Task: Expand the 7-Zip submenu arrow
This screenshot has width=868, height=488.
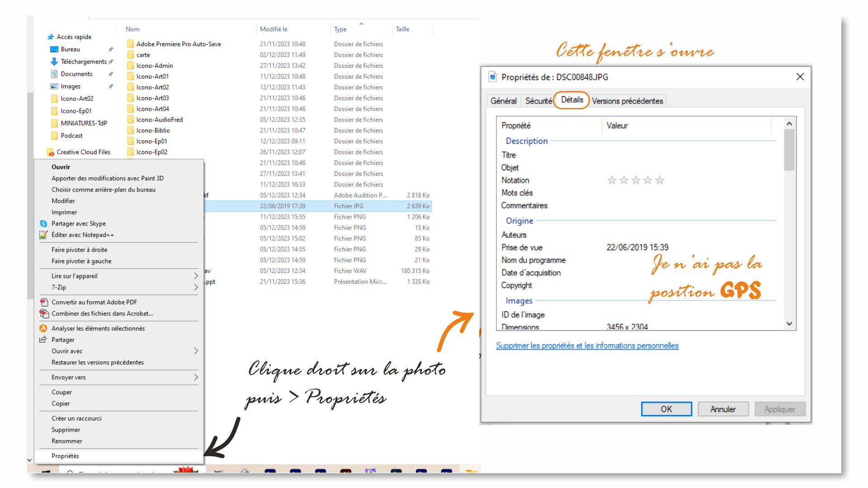Action: [x=196, y=287]
